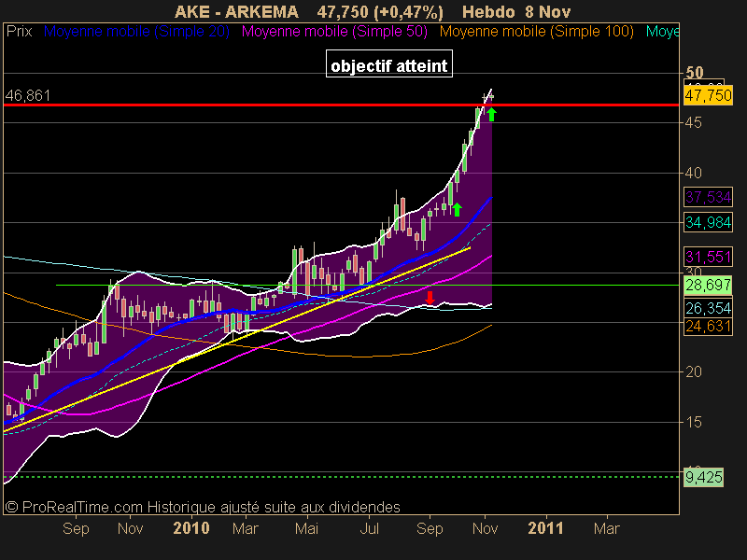The width and height of the screenshot is (747, 560).
Task: Click the 31,551 value label
Action: 708,258
